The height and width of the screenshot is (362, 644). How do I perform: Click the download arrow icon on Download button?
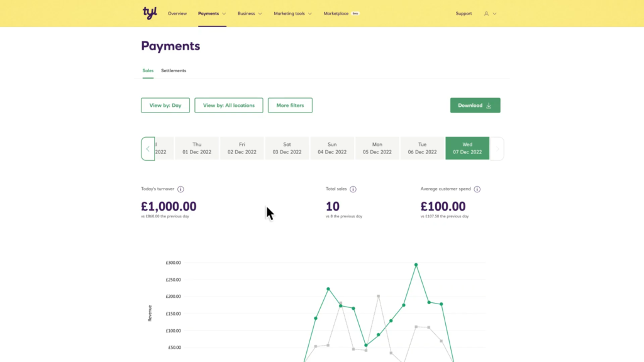[487, 105]
